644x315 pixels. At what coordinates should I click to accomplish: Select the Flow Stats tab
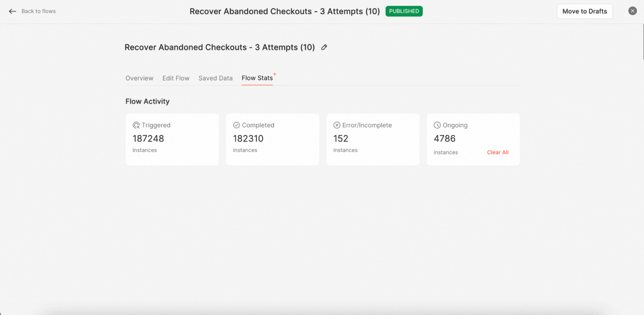[x=257, y=78]
